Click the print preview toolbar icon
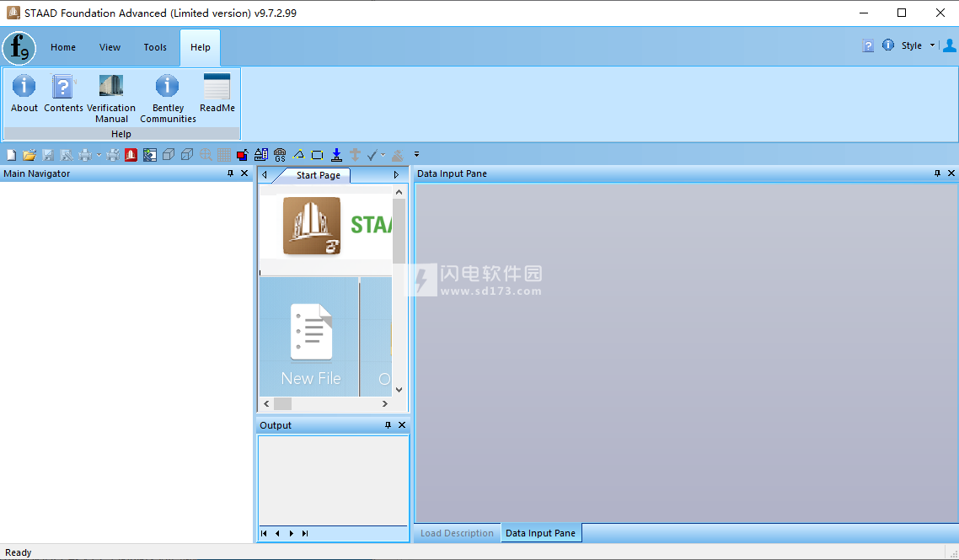959x560 pixels. tap(113, 155)
